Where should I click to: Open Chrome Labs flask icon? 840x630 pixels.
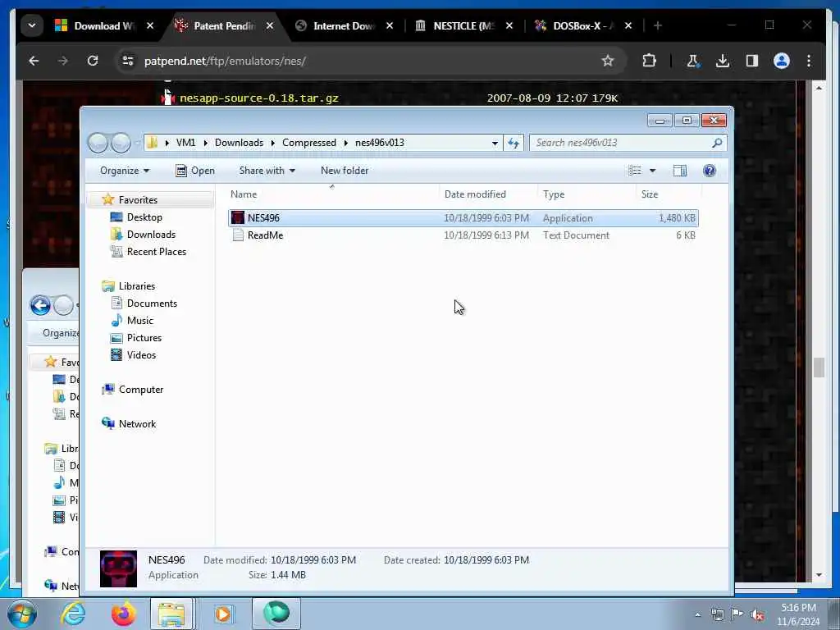(x=692, y=61)
